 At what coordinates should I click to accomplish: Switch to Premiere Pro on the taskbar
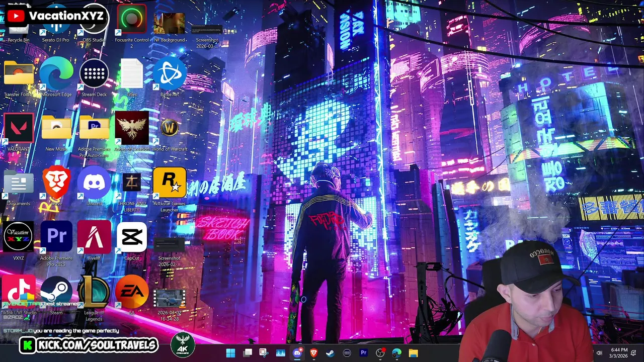pos(363,353)
